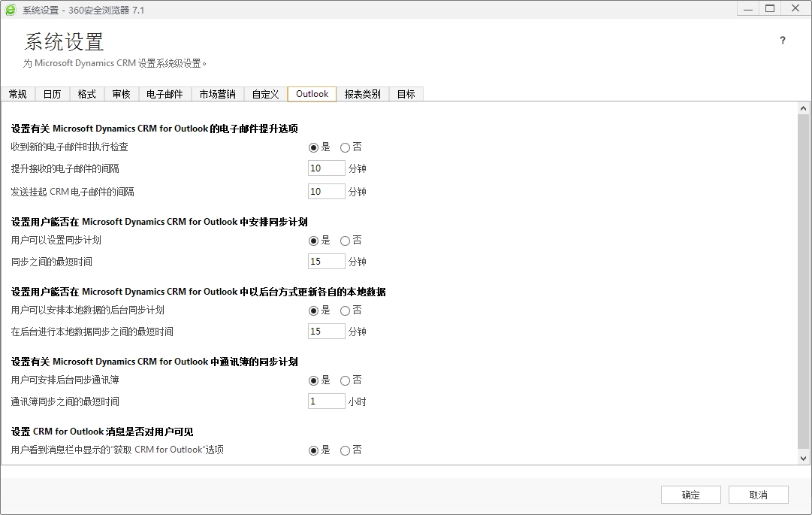Viewport: 812px width, 515px height.
Task: Set 用户可以安排本地数据的后台同步计划 to 是
Action: coord(313,311)
